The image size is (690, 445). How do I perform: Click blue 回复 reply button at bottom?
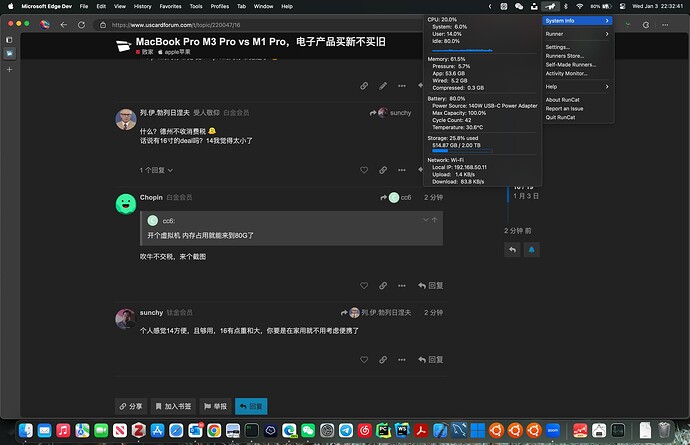[251, 406]
